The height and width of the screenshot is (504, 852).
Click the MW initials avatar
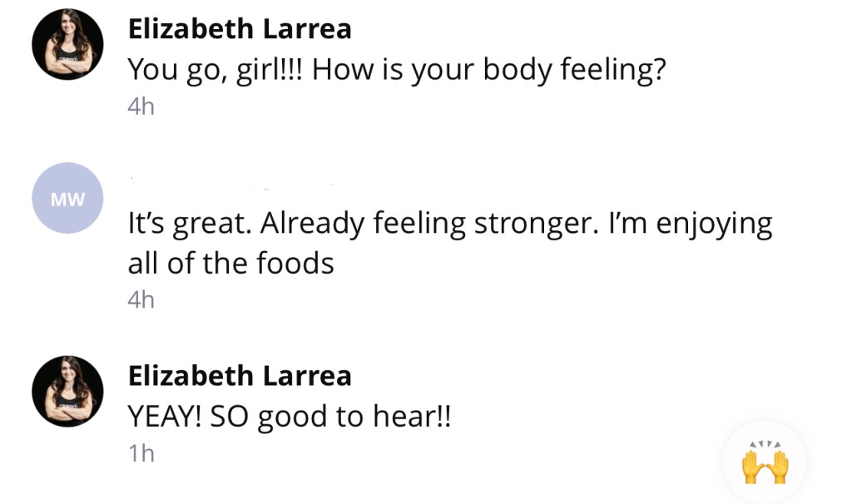click(67, 200)
